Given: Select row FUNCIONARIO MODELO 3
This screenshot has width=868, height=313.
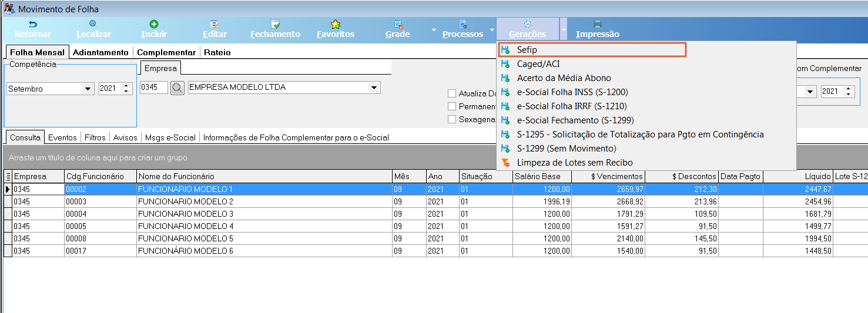Looking at the screenshot, I should pos(435,214).
